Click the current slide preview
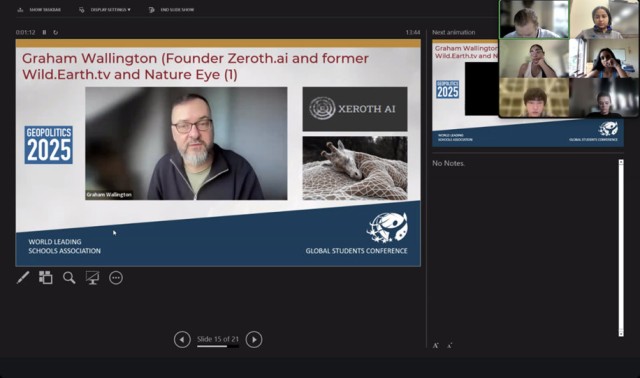 click(218, 153)
